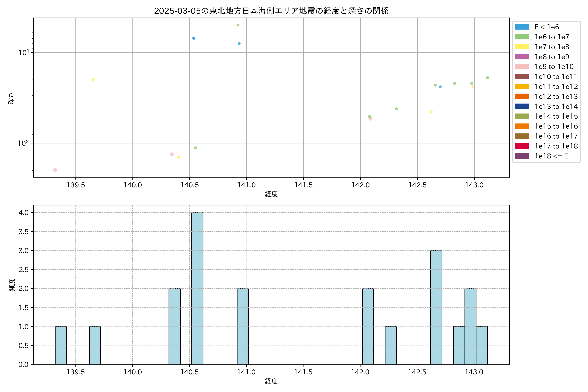Click the tallest histogram bar near 140.5
The height and width of the screenshot is (392, 588).
[x=197, y=288]
